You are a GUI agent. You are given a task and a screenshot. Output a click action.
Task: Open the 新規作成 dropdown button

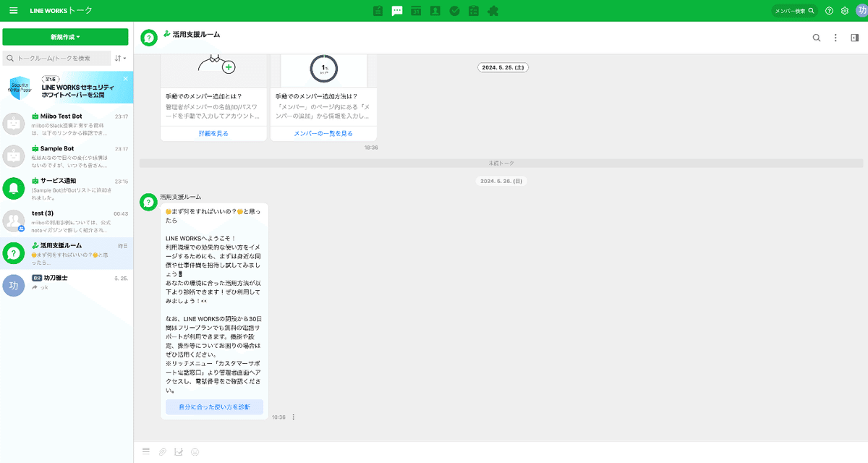pos(65,37)
